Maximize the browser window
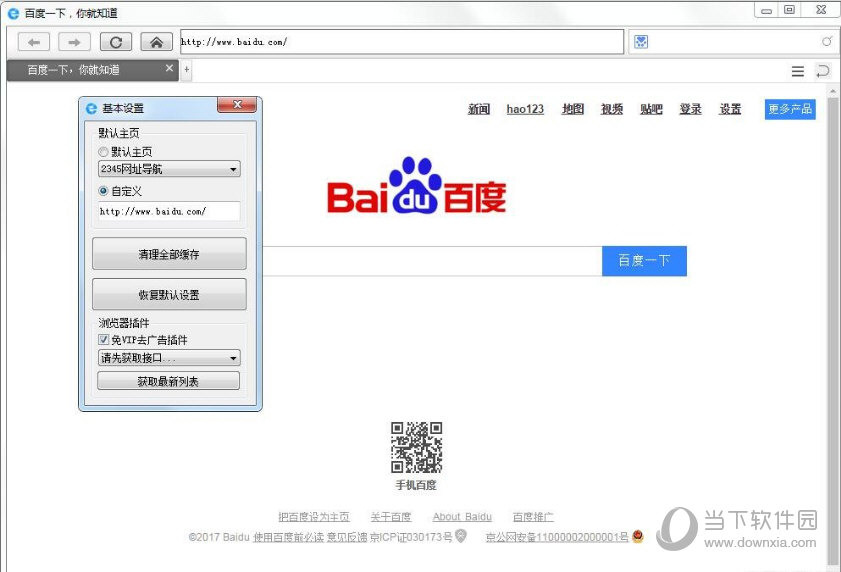This screenshot has width=841, height=572. 790,10
